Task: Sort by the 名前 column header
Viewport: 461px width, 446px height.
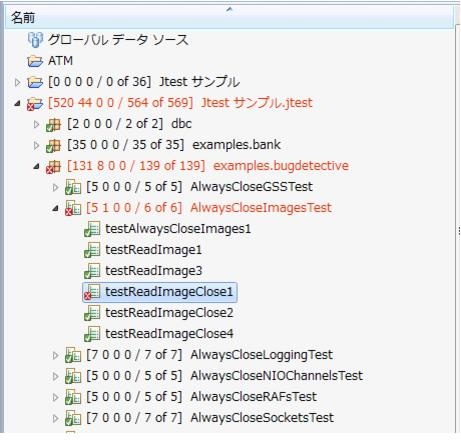Action: [x=229, y=17]
